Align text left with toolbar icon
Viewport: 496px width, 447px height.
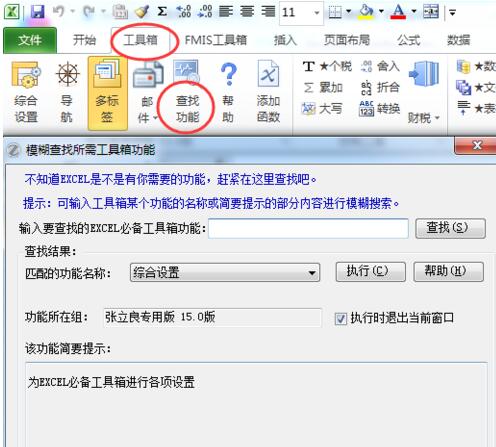point(226,12)
